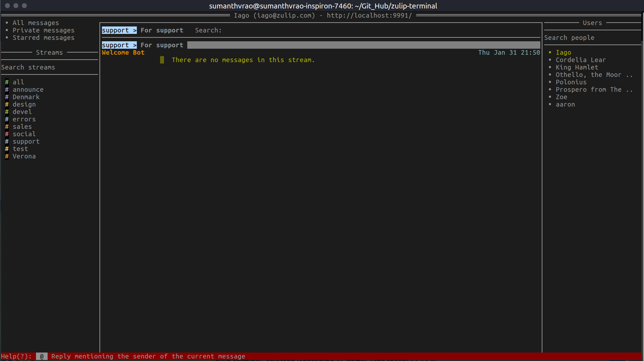Image resolution: width=644 pixels, height=361 pixels.
Task: Open user aaron
Action: point(565,104)
